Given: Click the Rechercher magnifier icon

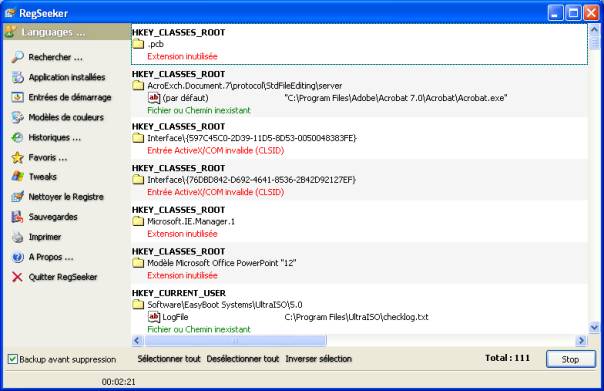Looking at the screenshot, I should coord(17,57).
